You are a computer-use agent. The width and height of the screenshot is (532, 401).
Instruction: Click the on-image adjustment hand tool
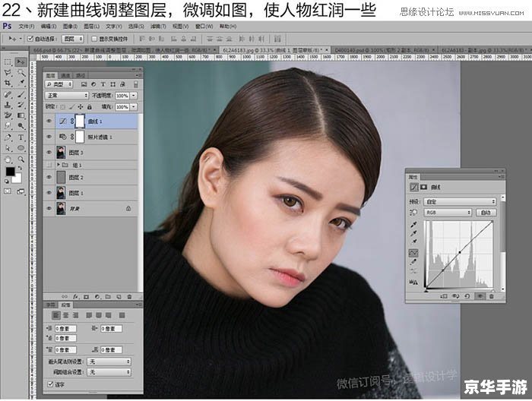413,213
